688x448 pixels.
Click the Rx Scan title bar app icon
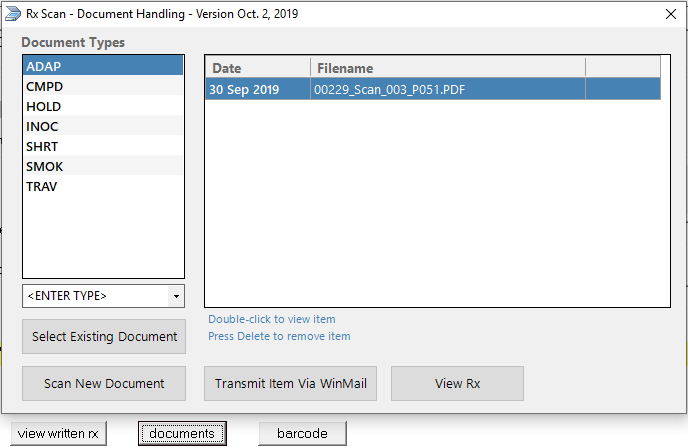tap(13, 15)
